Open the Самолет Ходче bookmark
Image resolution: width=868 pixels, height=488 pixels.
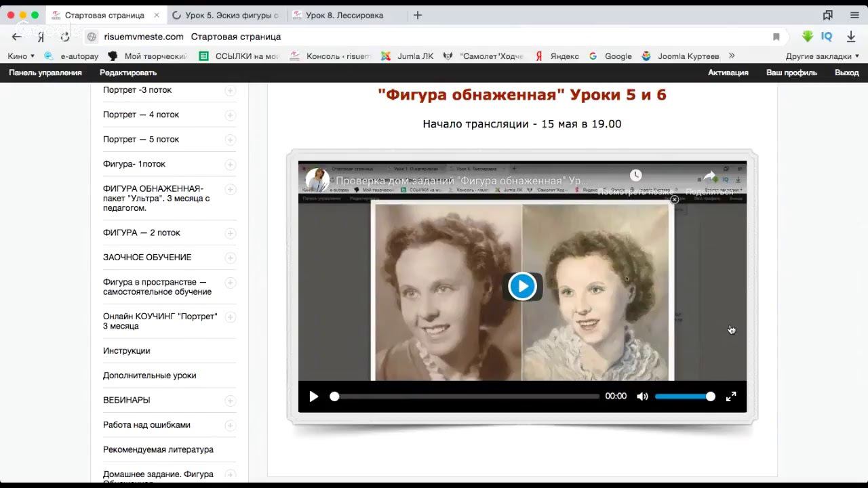click(x=484, y=56)
